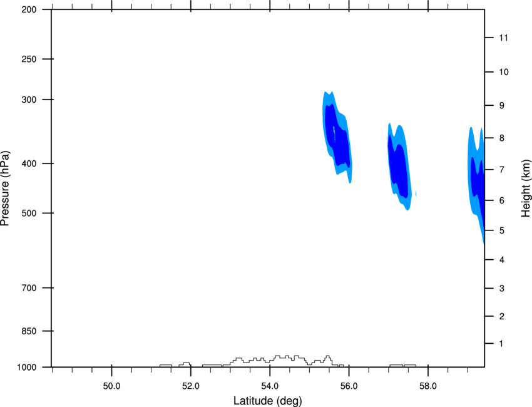The image size is (532, 407).
Task: Click the 6 km height tick label
Action: tap(502, 200)
